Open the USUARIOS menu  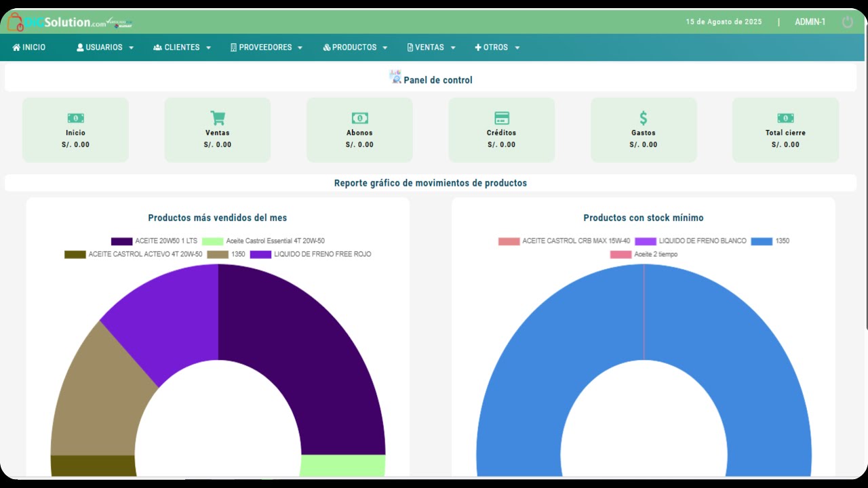click(x=105, y=47)
